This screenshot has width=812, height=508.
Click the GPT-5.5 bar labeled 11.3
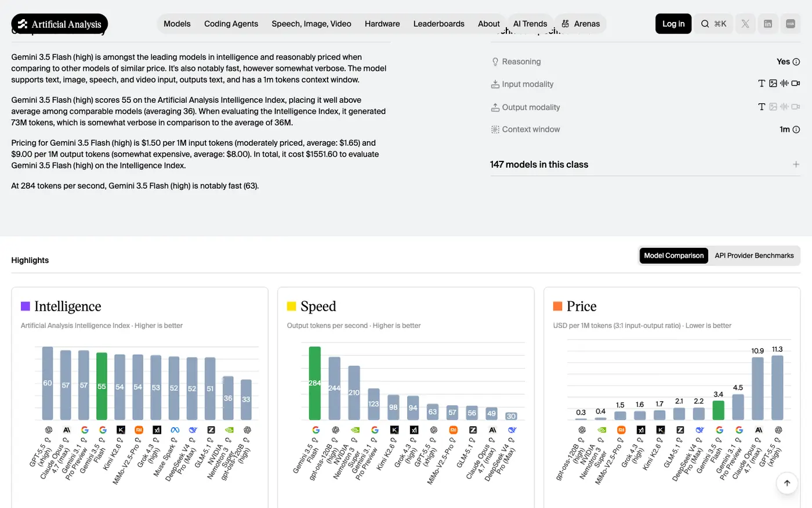click(778, 388)
